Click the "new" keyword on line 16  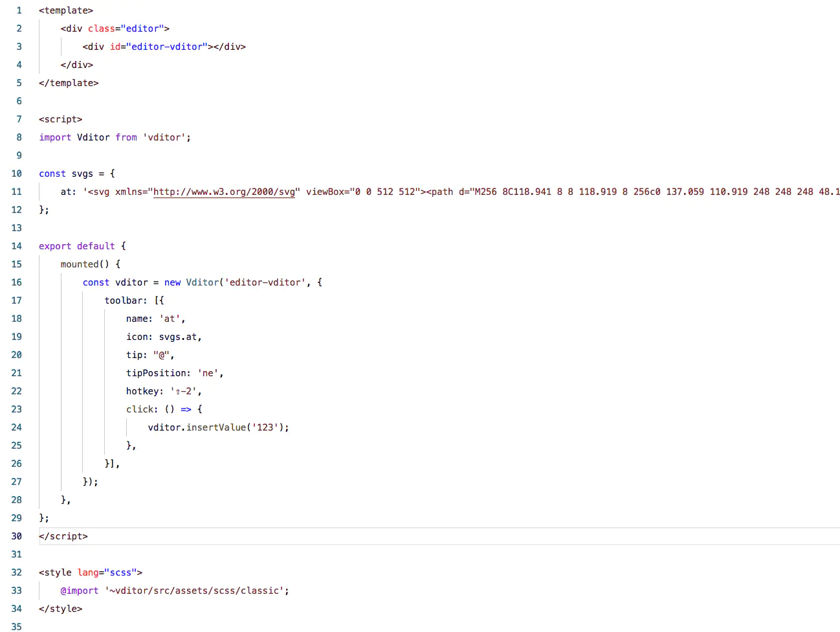point(173,282)
